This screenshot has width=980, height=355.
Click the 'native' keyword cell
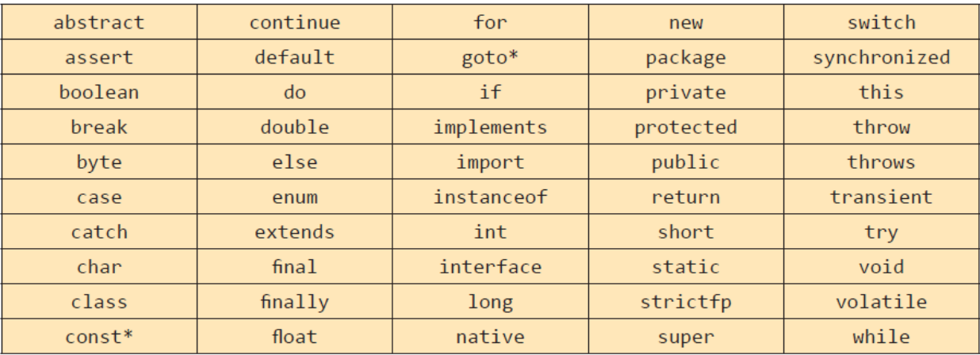click(x=490, y=337)
